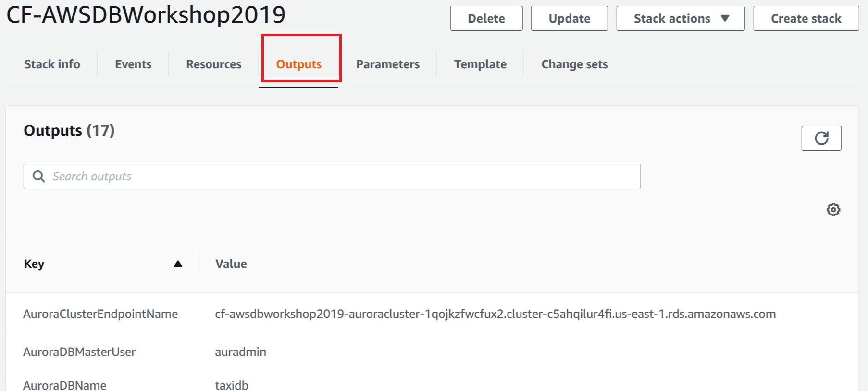Go to the Resources tab
Image resolution: width=868 pixels, height=391 pixels.
[x=214, y=64]
